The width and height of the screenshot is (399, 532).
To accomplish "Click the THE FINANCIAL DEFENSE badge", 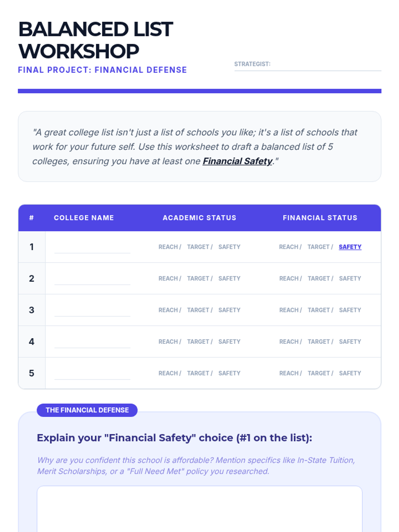I will pos(87,410).
